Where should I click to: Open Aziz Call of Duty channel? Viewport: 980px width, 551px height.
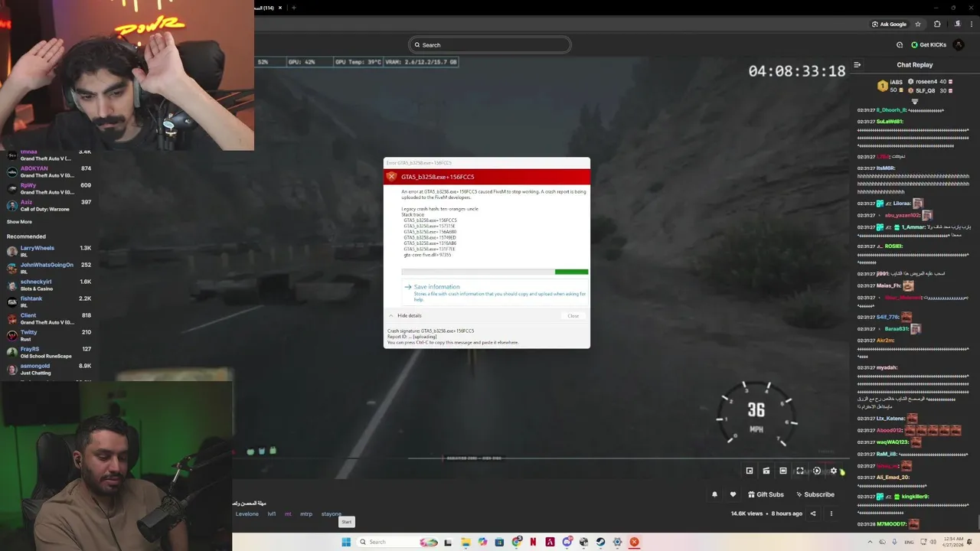(49, 205)
